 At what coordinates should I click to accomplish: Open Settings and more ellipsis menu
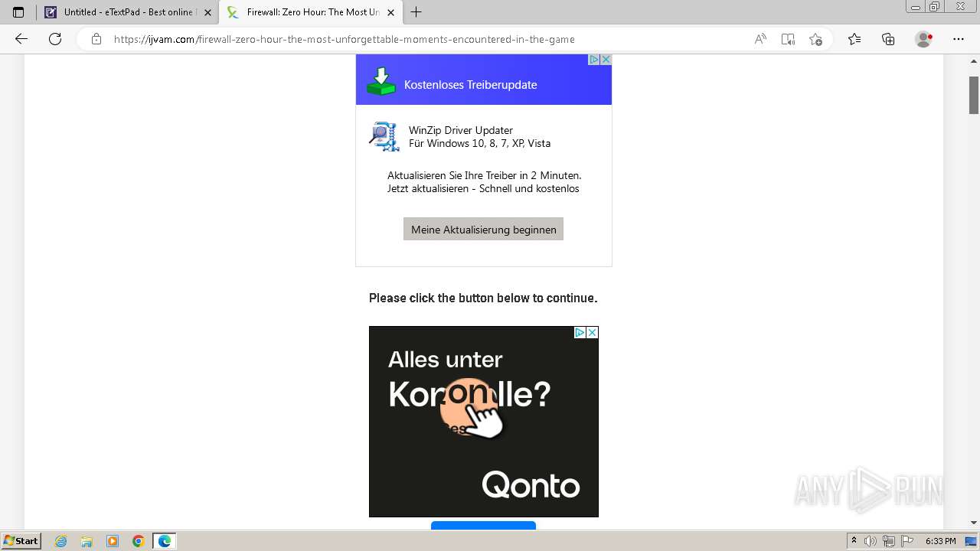coord(959,39)
